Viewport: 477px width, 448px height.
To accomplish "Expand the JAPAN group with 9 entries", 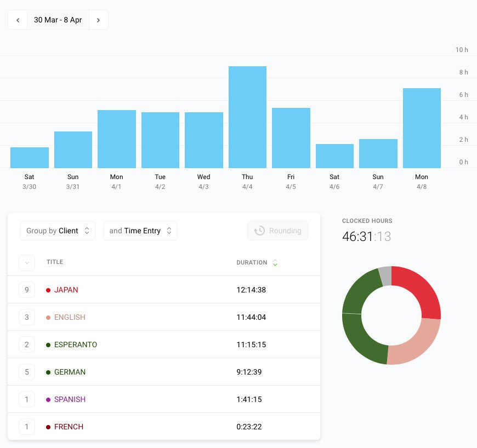I will [x=27, y=290].
